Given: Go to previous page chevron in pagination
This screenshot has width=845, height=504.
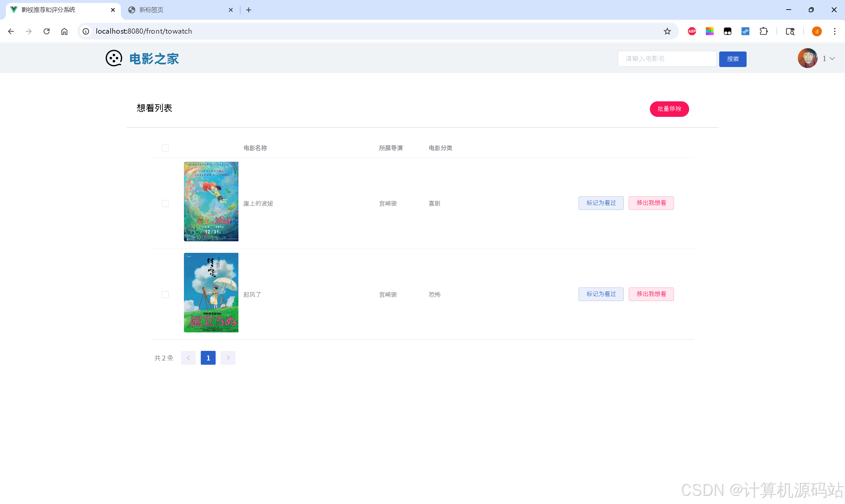Looking at the screenshot, I should 188,358.
